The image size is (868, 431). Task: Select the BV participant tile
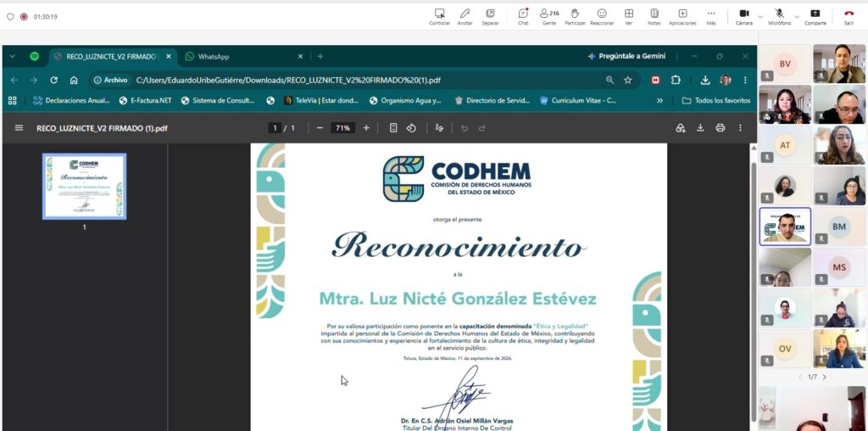(785, 64)
